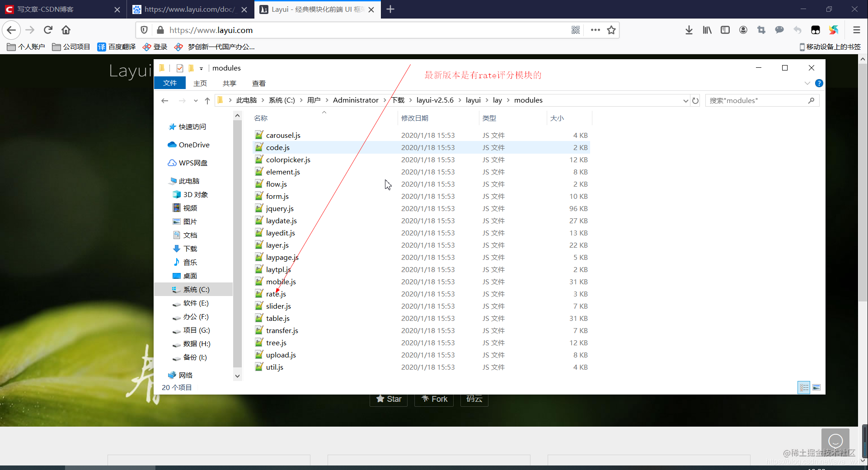The image size is (868, 470).
Task: Open the Explorer address bar history dropdown
Action: pos(685,100)
